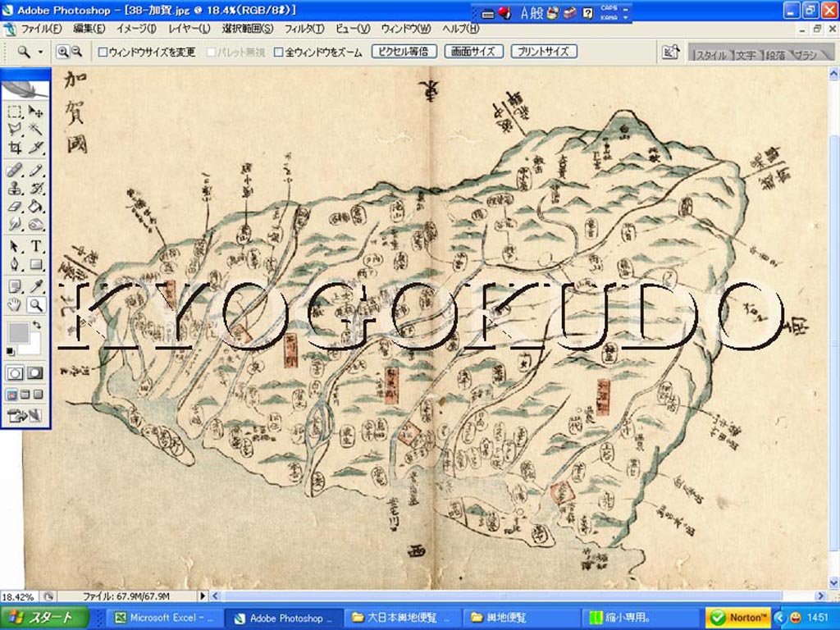Select the Rectangular Marquee tool

(15, 111)
